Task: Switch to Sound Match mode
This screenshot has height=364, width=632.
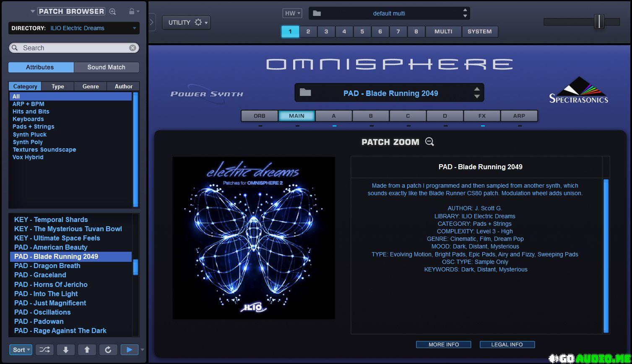Action: coord(106,67)
